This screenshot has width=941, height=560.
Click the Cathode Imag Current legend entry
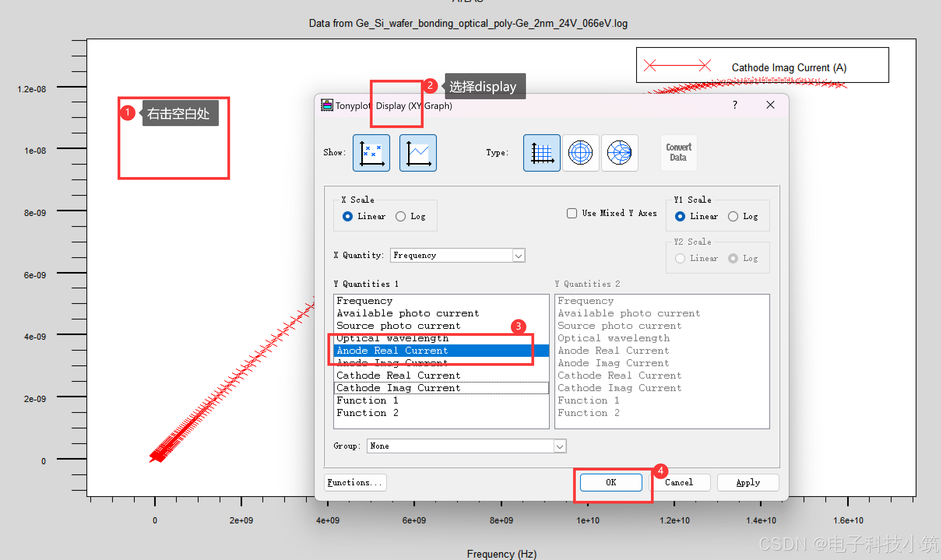(x=788, y=68)
